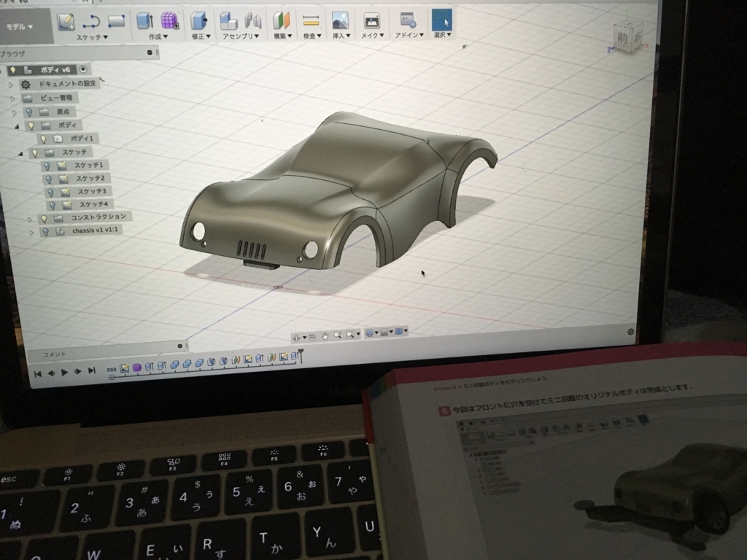This screenshot has height=560, width=747.
Task: Open the Viewports layout icon
Action: pos(399,331)
